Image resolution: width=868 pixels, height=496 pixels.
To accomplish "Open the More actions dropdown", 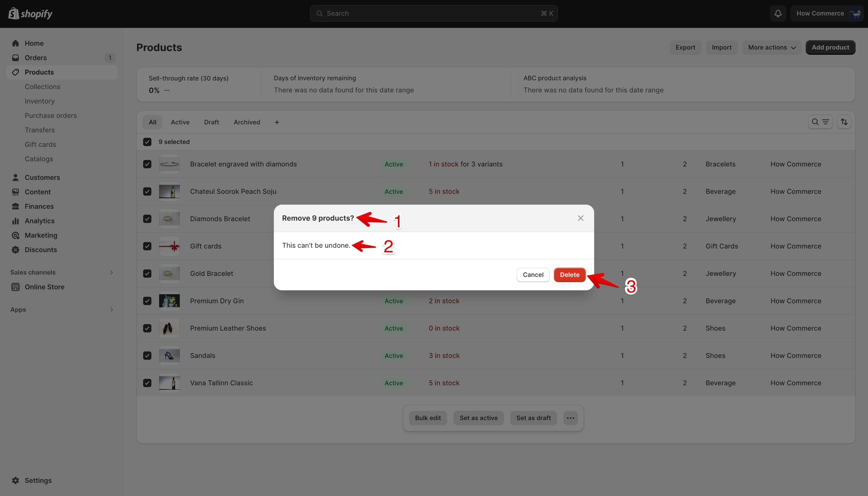I will point(772,47).
